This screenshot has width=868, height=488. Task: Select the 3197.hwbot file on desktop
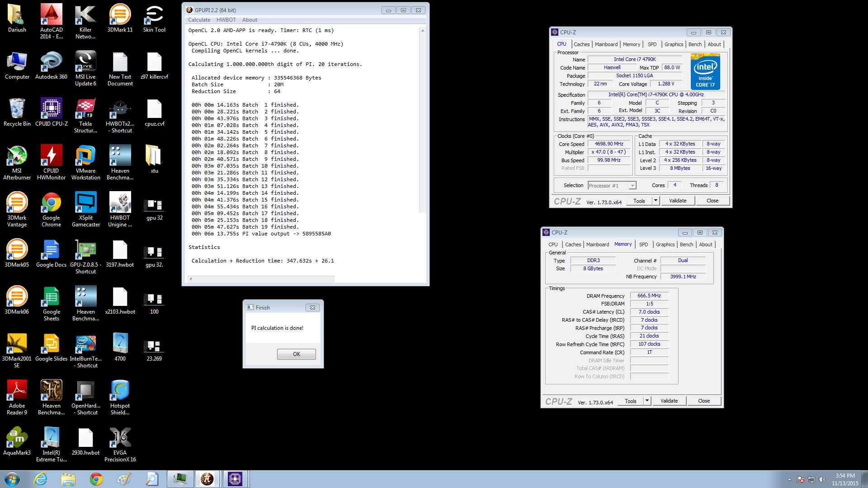click(x=120, y=253)
